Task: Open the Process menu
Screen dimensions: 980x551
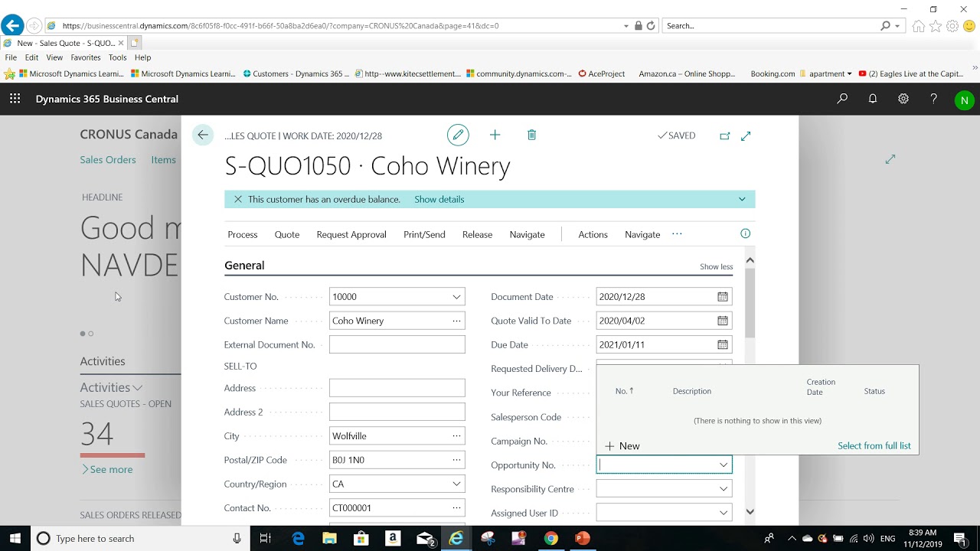Action: click(243, 234)
